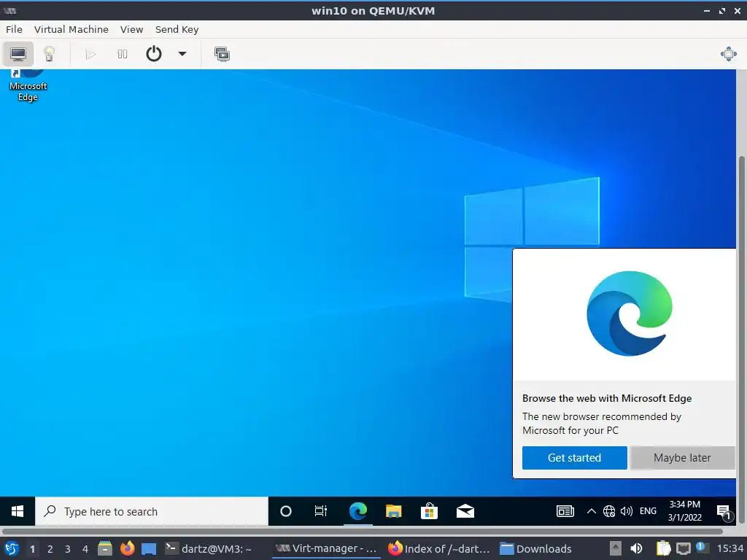Click ENG language indicator
Screen dimensions: 747x560
click(648, 511)
